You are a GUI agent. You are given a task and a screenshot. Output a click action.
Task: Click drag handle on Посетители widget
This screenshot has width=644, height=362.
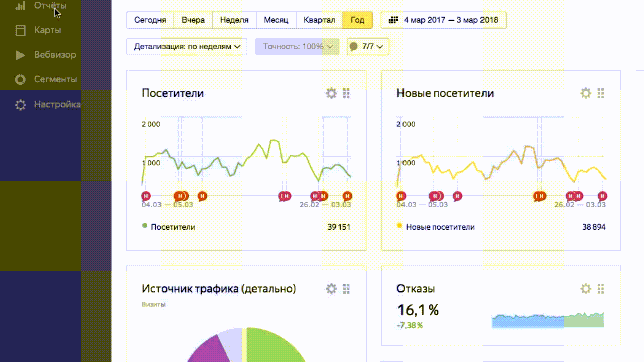[x=346, y=93]
